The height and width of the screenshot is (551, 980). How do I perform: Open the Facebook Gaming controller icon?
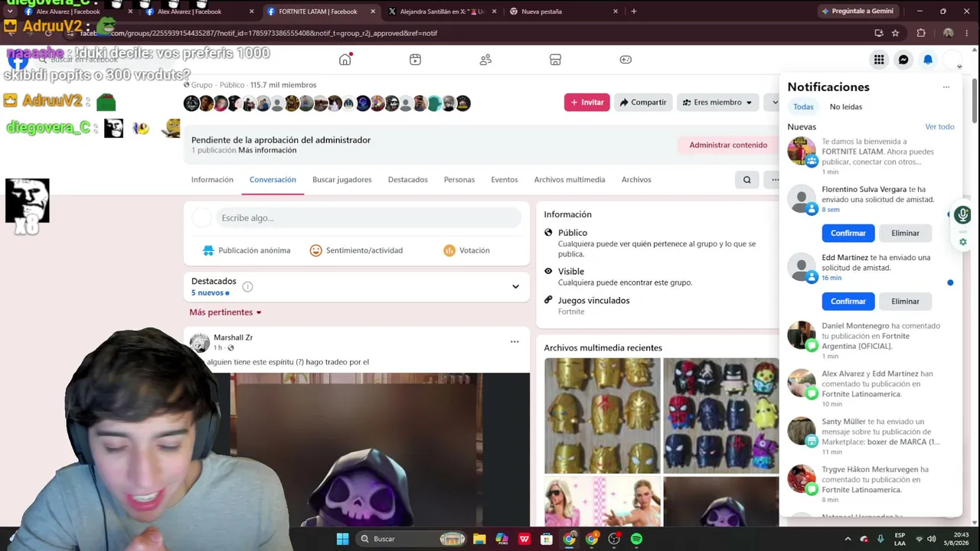(626, 60)
